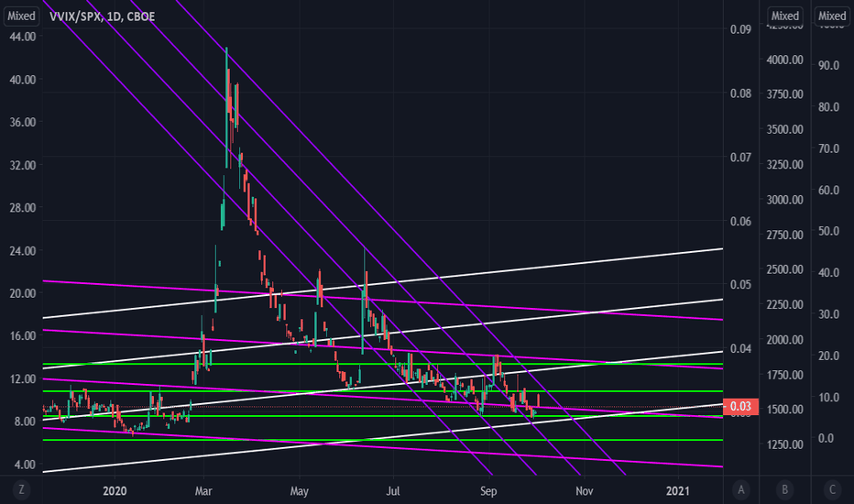Click the 2750.00 price scale label

(x=785, y=235)
